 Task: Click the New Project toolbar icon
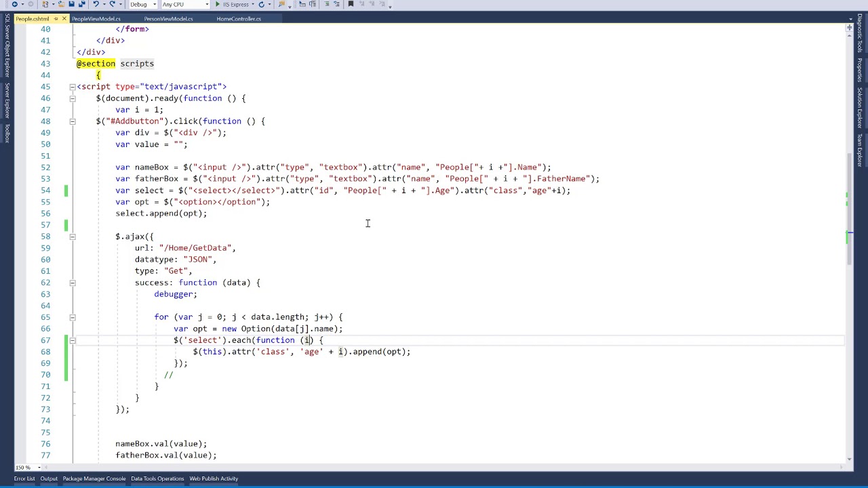click(45, 4)
